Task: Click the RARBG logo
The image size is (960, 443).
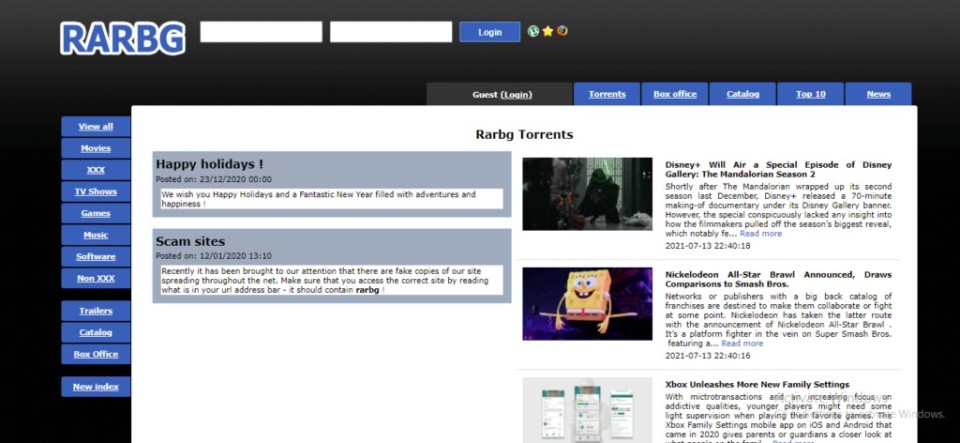Action: tap(122, 38)
